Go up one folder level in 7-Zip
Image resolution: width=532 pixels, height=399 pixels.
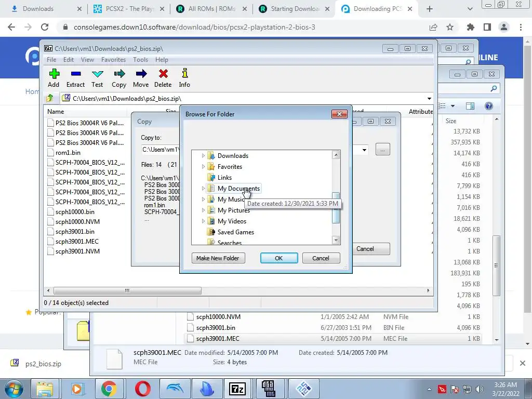tap(50, 98)
